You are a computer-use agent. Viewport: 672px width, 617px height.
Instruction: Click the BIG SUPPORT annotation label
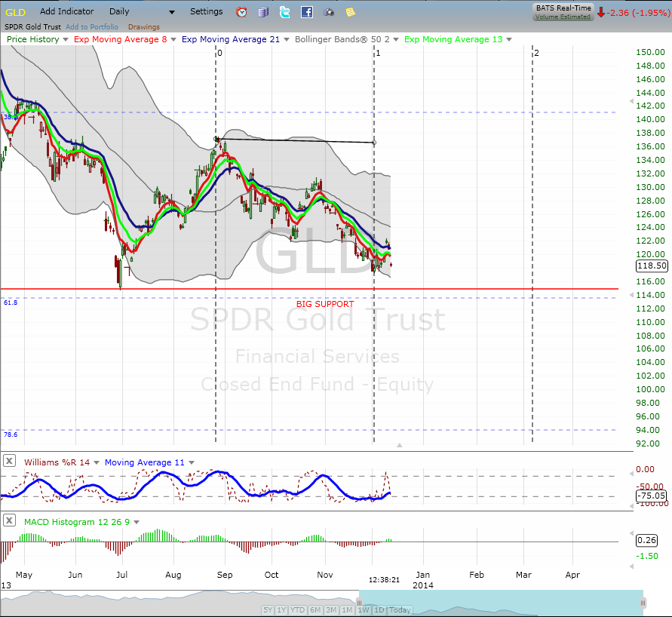(325, 304)
